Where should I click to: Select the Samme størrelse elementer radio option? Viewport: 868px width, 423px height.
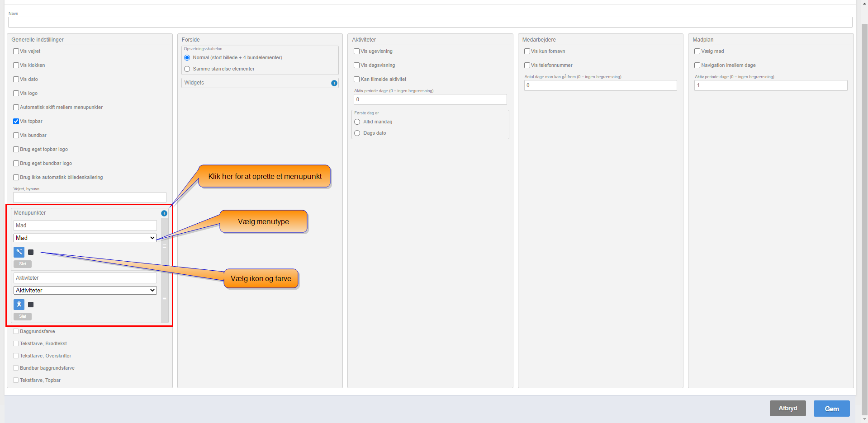[x=187, y=69]
